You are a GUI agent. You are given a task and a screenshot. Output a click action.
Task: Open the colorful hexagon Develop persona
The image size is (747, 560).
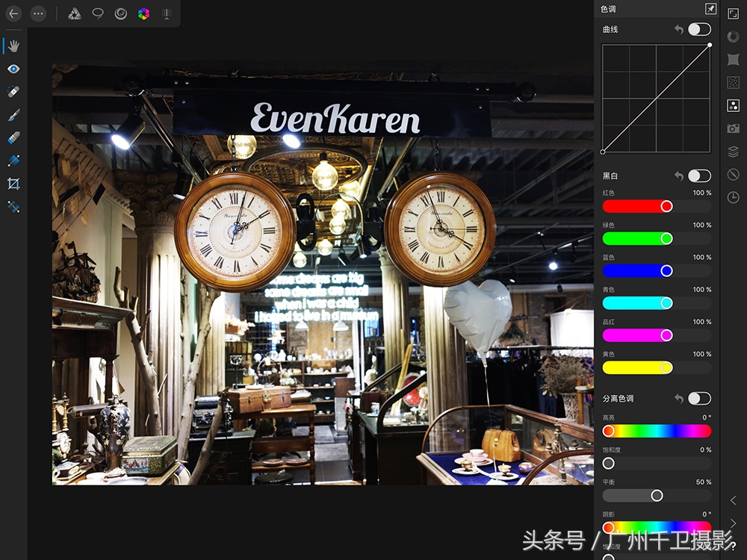[x=143, y=13]
